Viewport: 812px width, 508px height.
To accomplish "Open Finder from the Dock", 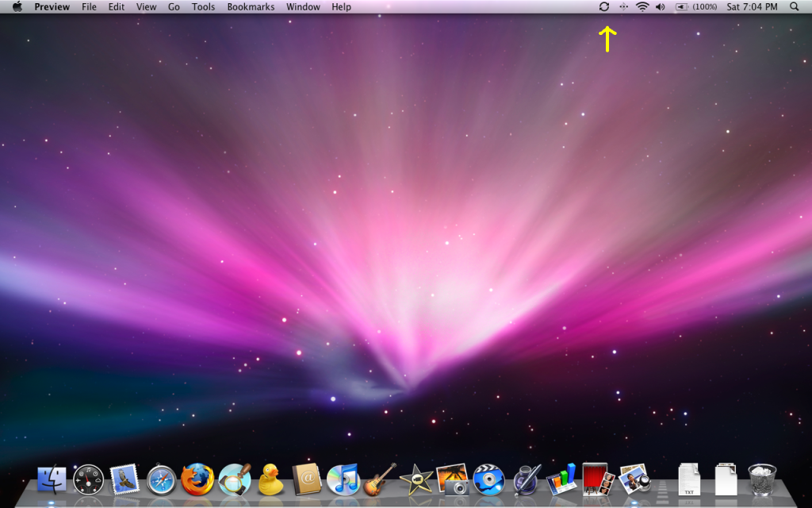I will tap(52, 479).
